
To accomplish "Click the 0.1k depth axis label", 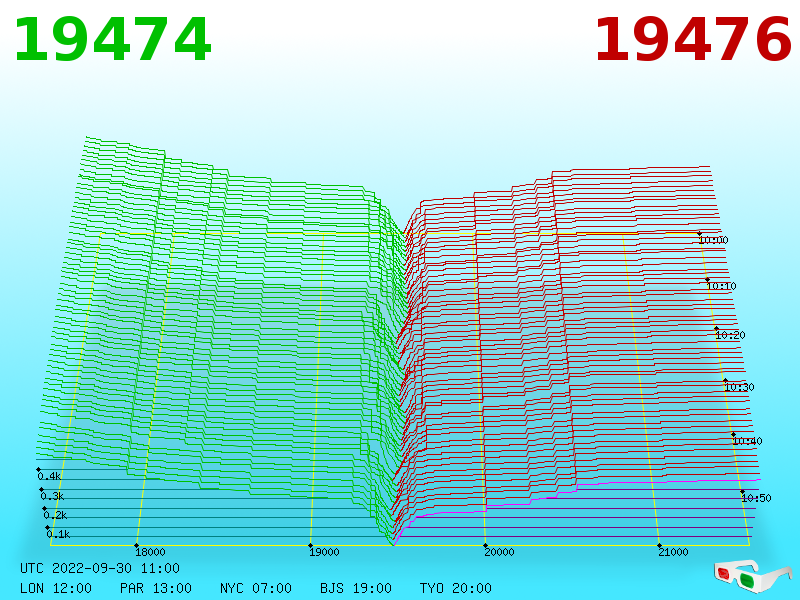I will point(58,534).
